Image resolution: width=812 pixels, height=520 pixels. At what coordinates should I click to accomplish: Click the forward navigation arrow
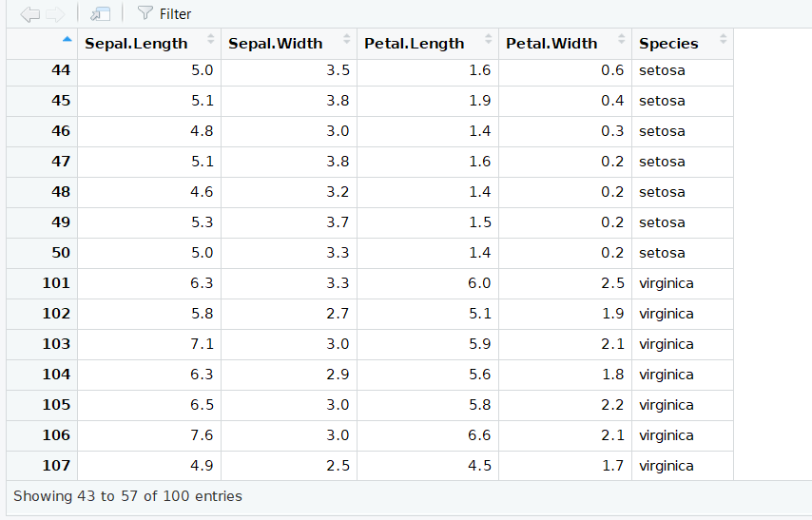[55, 14]
